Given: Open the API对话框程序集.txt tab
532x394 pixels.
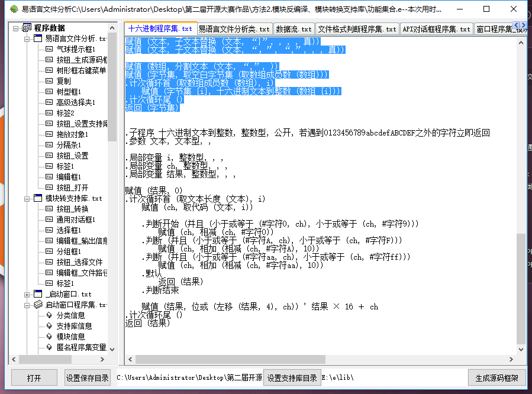Looking at the screenshot, I should click(437, 27).
